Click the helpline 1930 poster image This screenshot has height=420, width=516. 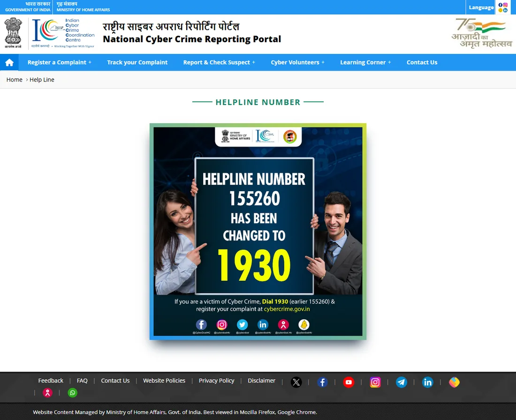tap(258, 232)
